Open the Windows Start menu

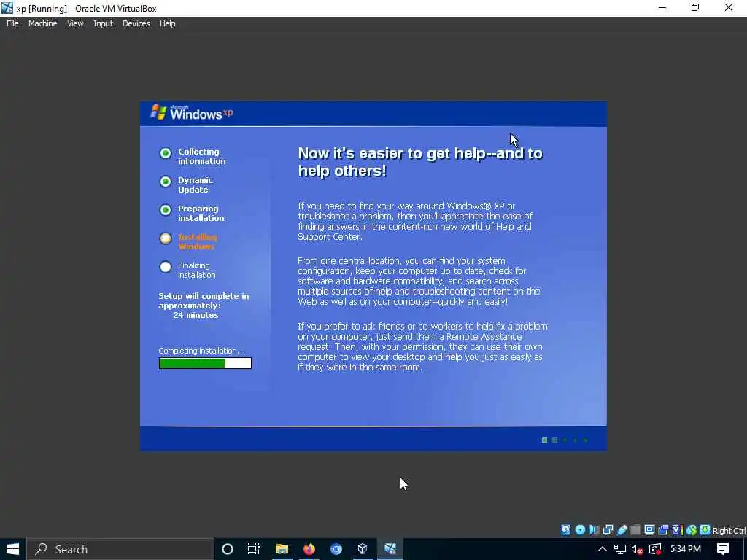pos(13,549)
